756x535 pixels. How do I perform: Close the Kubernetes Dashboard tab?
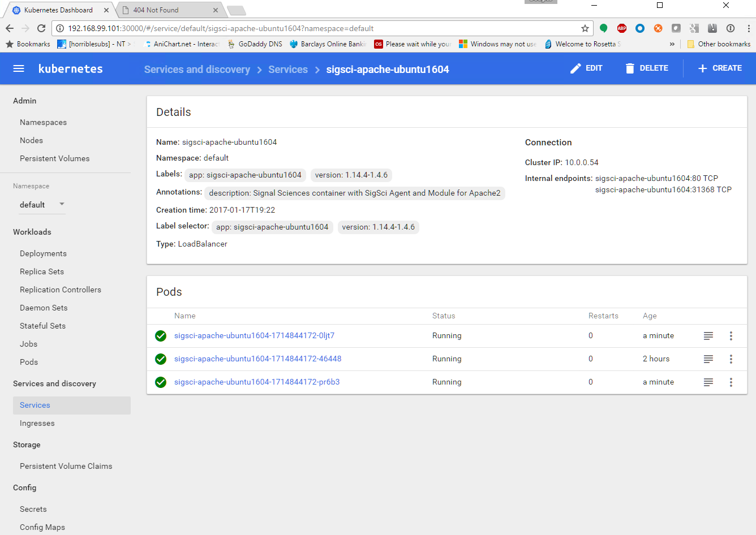point(106,10)
